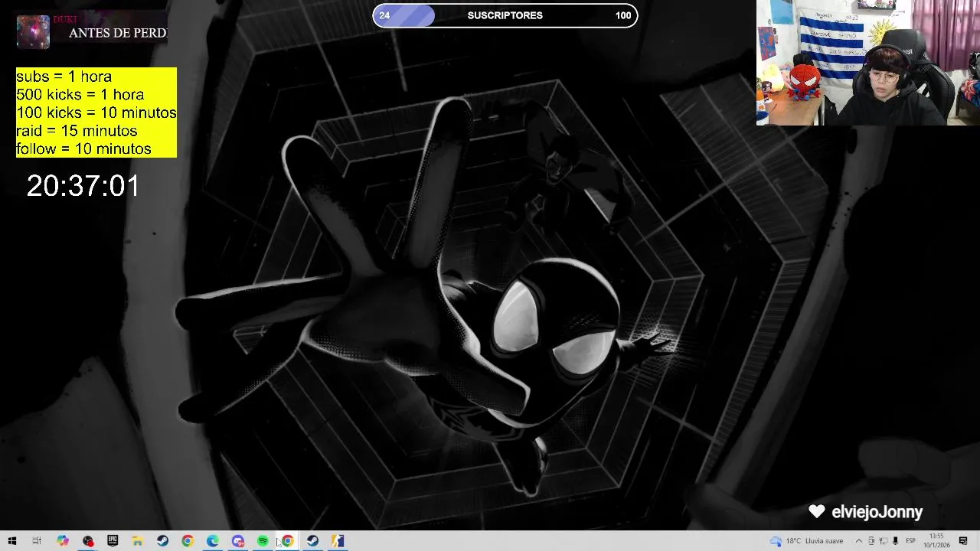Screen dimensions: 980x551
Task: Open the Steam icon beside File Explorer
Action: (162, 541)
